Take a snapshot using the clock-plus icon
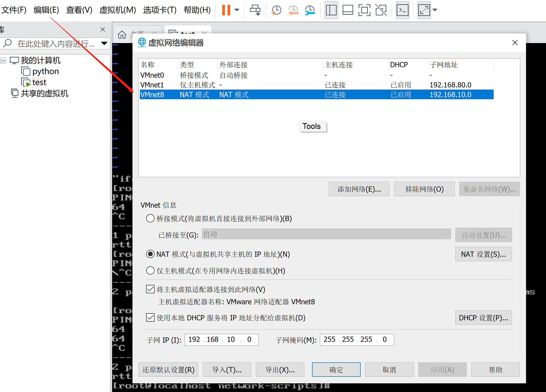 click(276, 10)
